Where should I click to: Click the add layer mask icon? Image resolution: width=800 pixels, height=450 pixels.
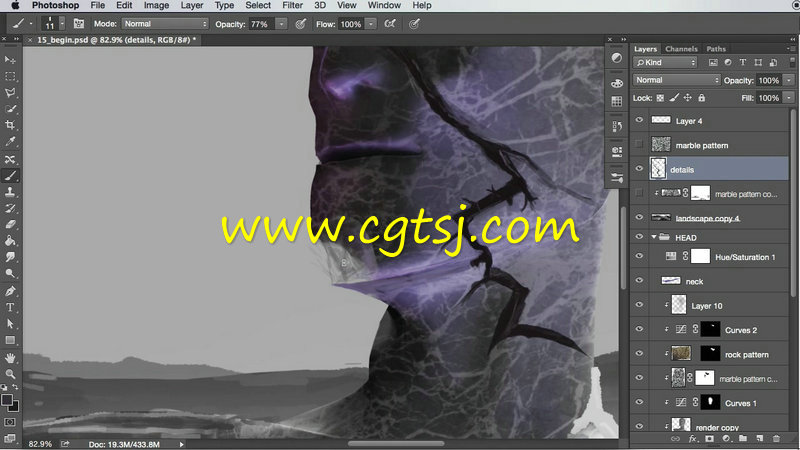(x=709, y=439)
